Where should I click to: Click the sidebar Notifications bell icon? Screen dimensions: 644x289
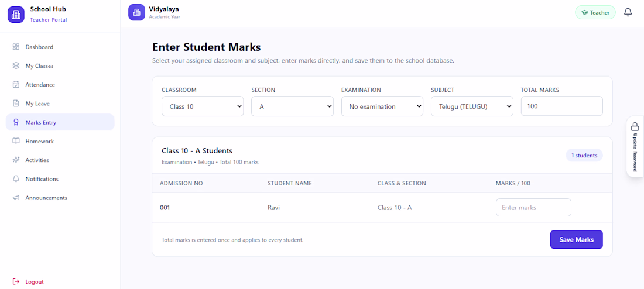click(x=16, y=179)
